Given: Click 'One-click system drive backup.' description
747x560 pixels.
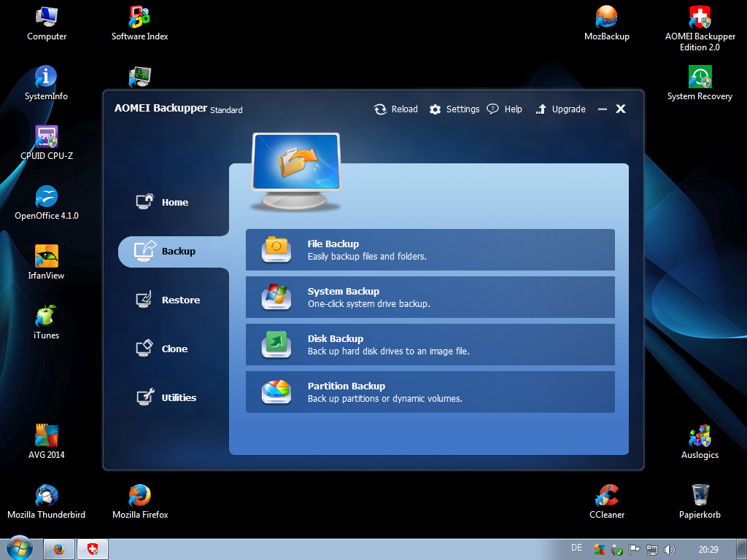Looking at the screenshot, I should point(368,304).
